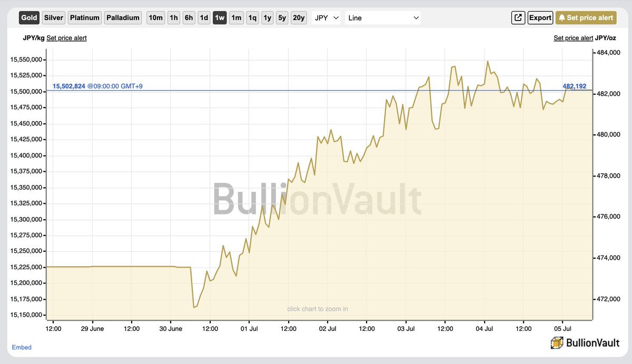Click the 29 June date label
Image resolution: width=632 pixels, height=364 pixels.
(x=93, y=329)
